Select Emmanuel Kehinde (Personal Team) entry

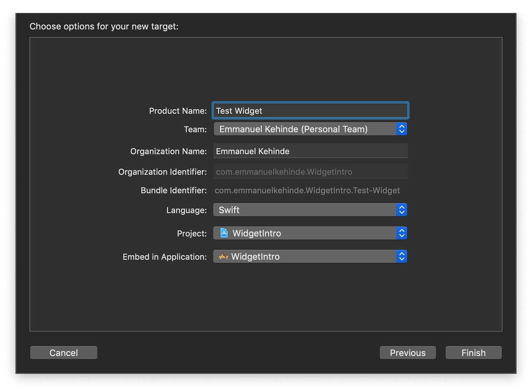[x=293, y=129]
